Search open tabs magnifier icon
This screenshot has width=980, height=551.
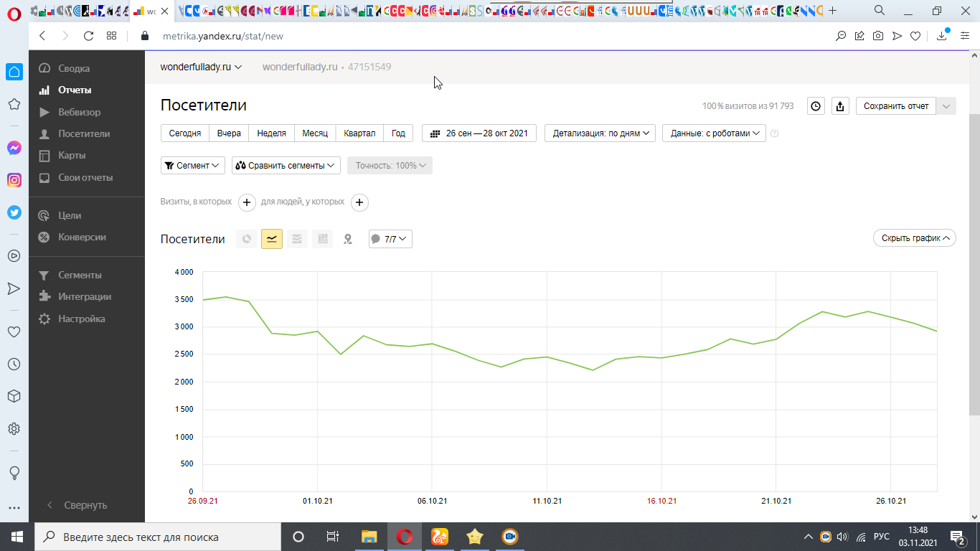pos(880,11)
